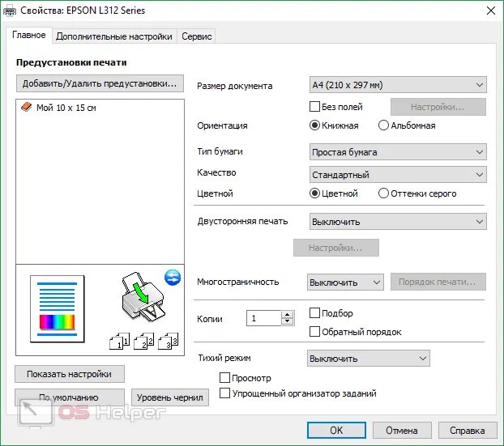The width and height of the screenshot is (504, 446).
Task: Open help with Справка button
Action: [x=468, y=431]
